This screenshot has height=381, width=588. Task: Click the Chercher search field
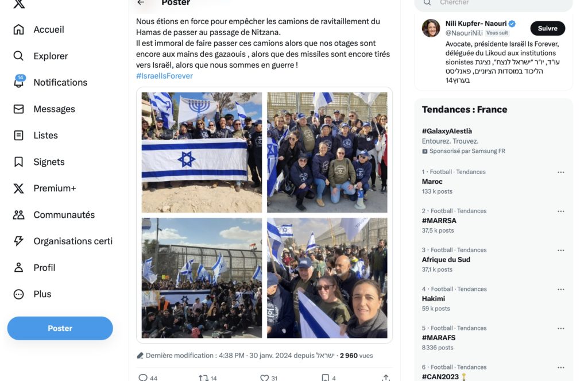[x=493, y=4]
